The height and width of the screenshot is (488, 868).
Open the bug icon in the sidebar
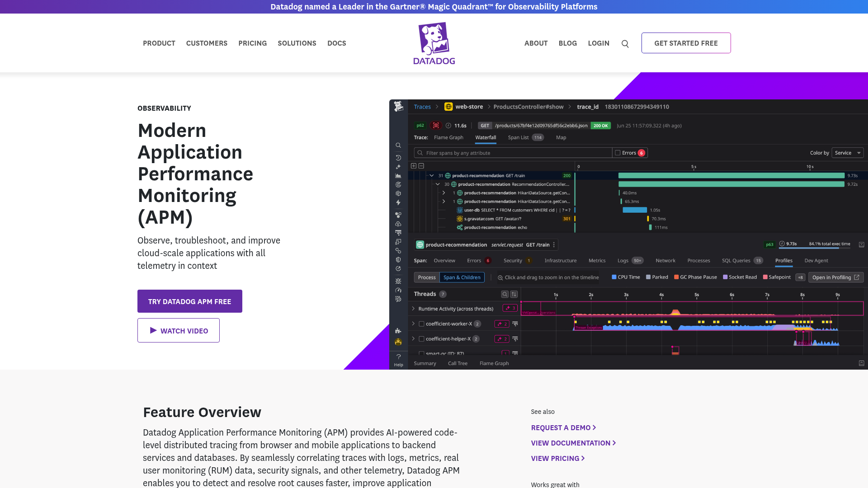coord(398,281)
